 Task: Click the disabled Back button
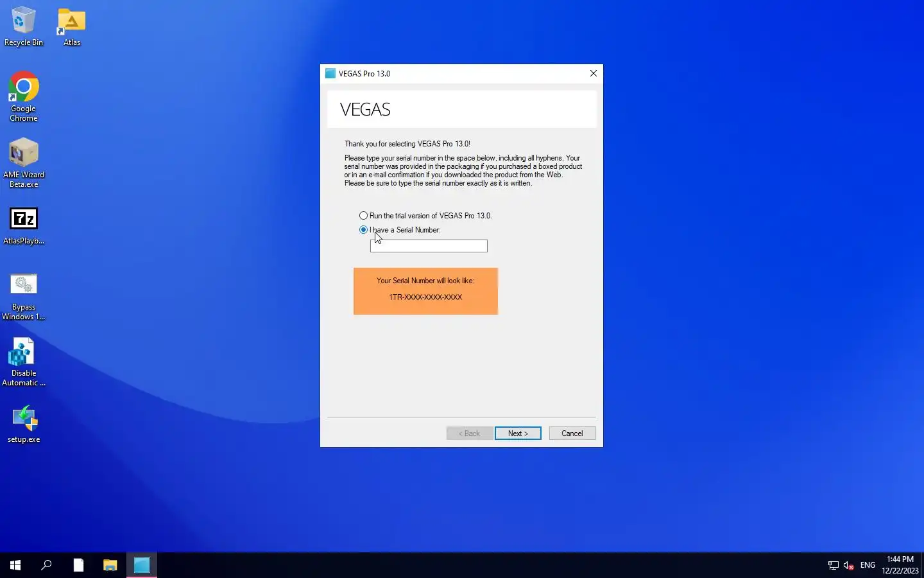470,433
